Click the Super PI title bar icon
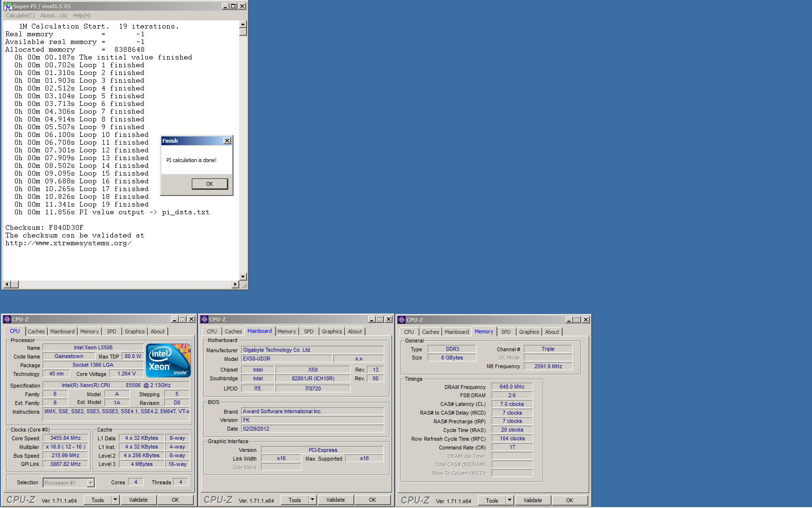 click(x=8, y=6)
